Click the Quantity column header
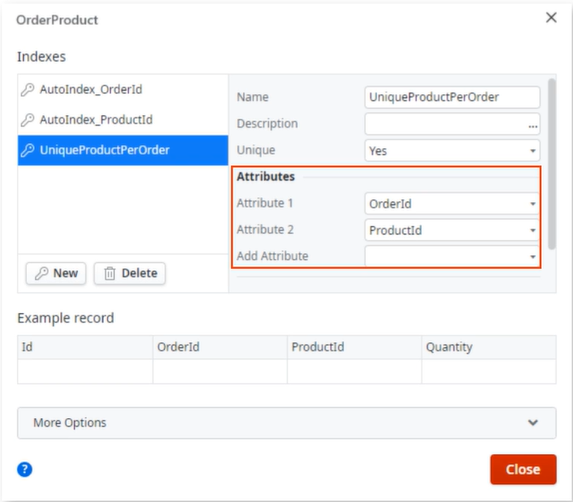This screenshot has height=502, width=573. (489, 347)
